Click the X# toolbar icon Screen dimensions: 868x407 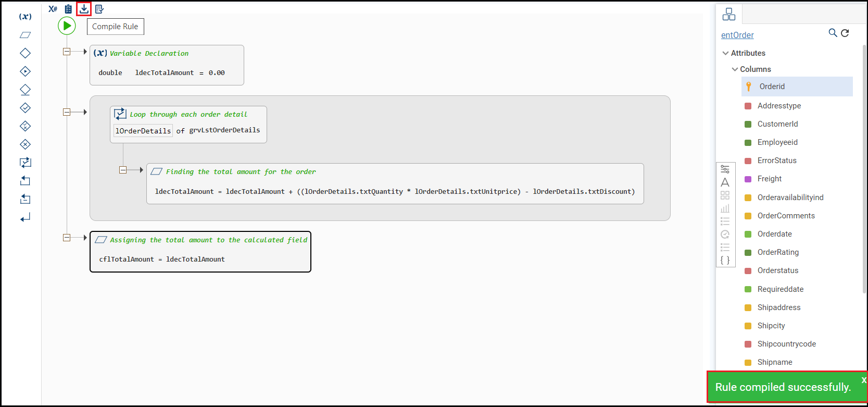(53, 9)
